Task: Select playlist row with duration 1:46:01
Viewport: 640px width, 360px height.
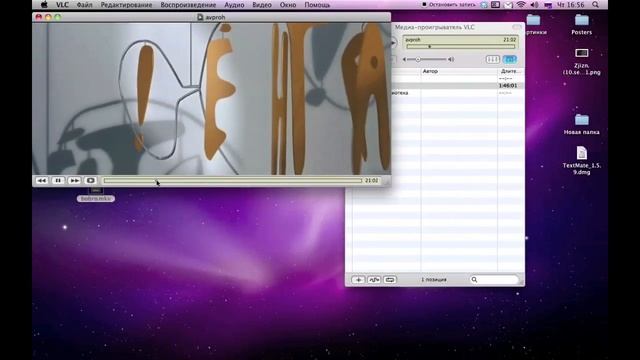Action: [x=458, y=86]
